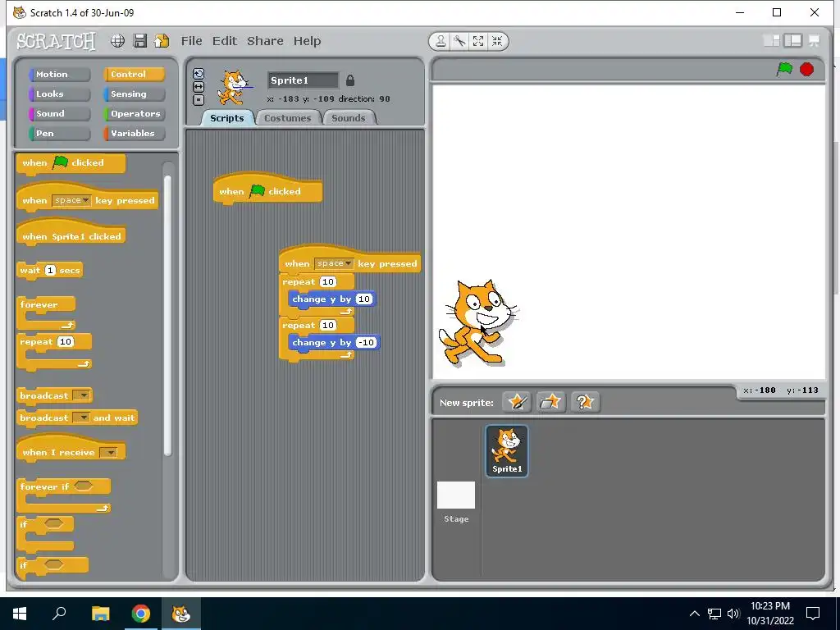Open the Sound block category
The height and width of the screenshot is (630, 840).
(59, 113)
